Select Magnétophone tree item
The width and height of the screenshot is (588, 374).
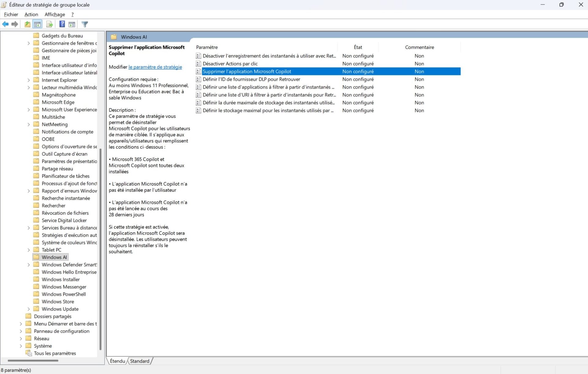pos(58,95)
